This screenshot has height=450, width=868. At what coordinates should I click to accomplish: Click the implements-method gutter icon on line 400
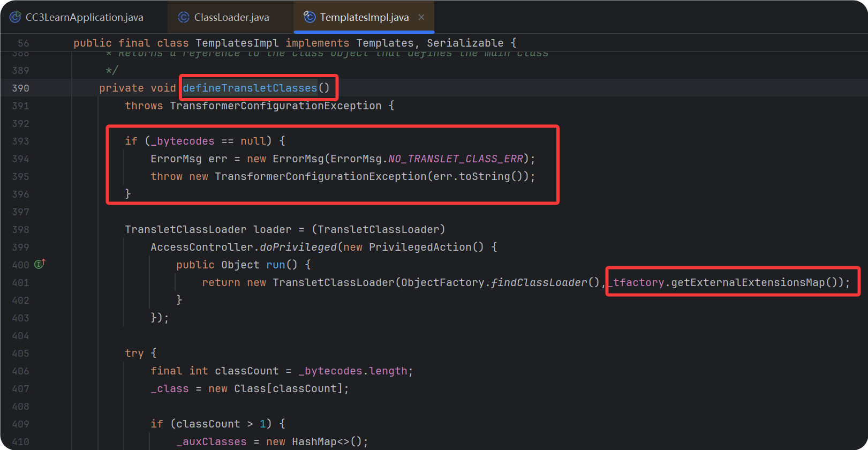pyautogui.click(x=40, y=264)
